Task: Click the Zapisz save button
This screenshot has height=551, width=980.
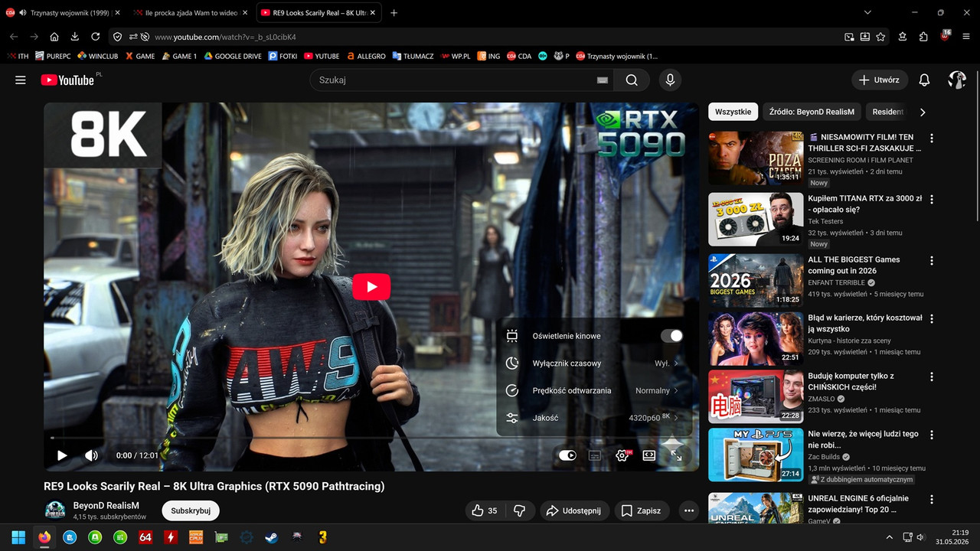Action: click(x=642, y=510)
